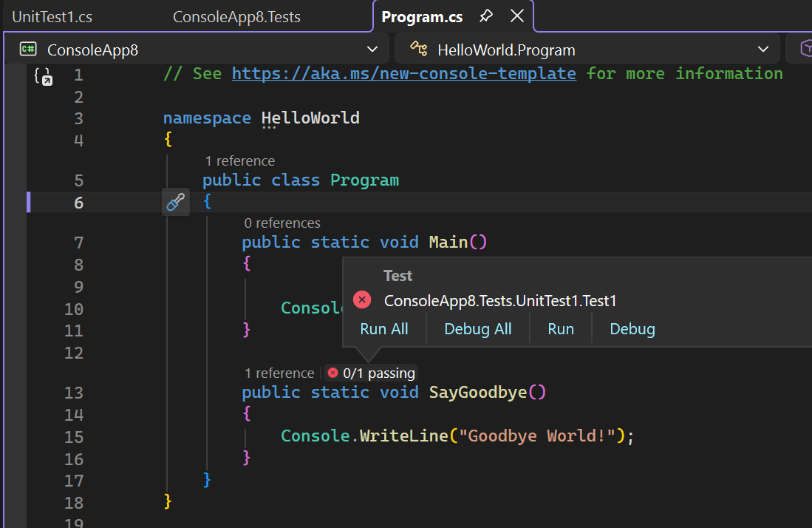The width and height of the screenshot is (812, 528).
Task: Click "1 reference" above the Program class
Action: point(239,160)
